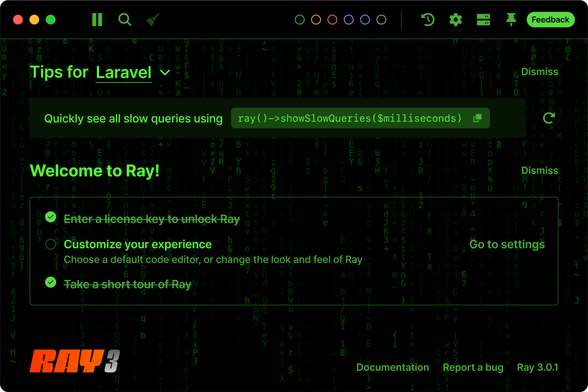Open the servers icon in the toolbar
This screenshot has height=392, width=588.
(483, 20)
